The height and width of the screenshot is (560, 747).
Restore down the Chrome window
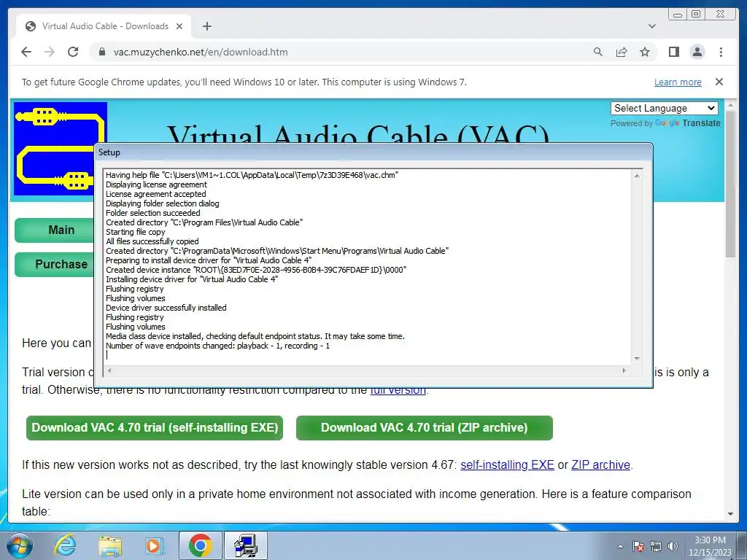[696, 15]
